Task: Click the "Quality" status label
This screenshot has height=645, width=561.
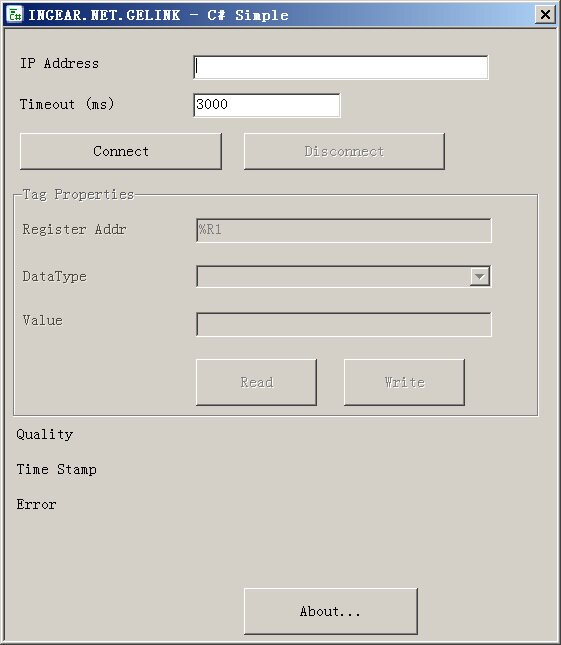Action: pyautogui.click(x=45, y=434)
